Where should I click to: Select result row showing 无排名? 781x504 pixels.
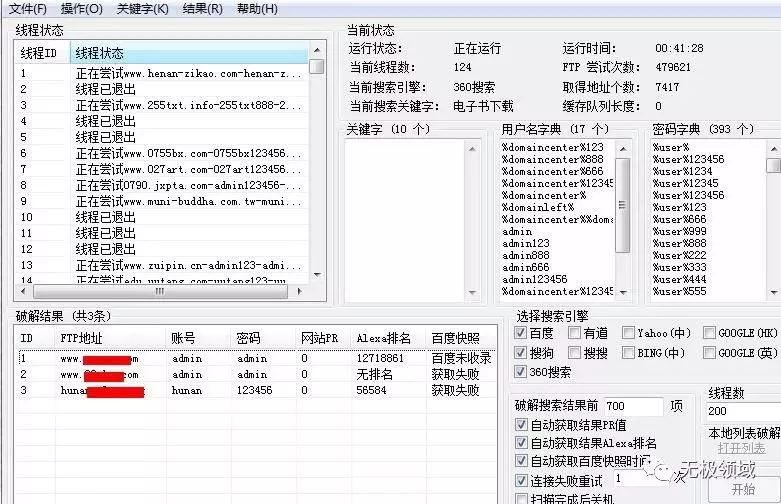[x=256, y=374]
